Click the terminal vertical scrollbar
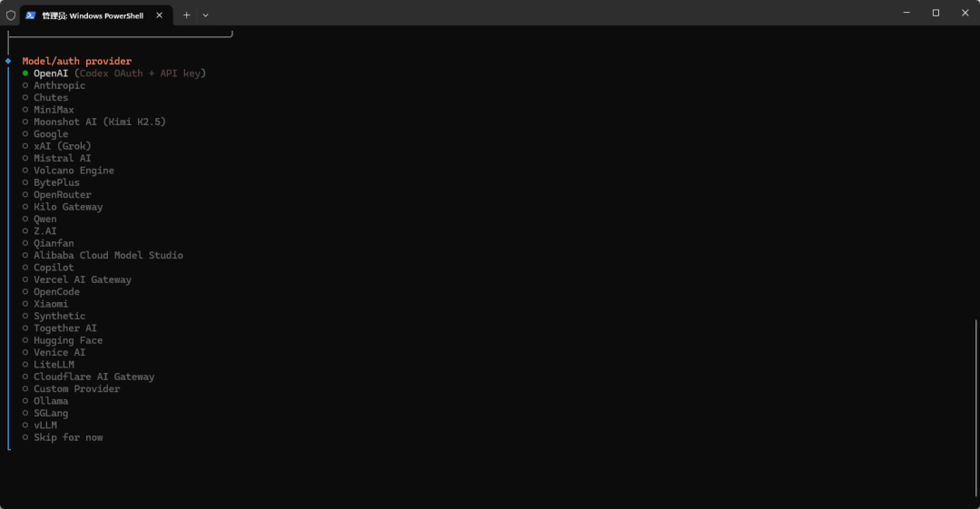Viewport: 980px width, 509px height. [x=975, y=407]
